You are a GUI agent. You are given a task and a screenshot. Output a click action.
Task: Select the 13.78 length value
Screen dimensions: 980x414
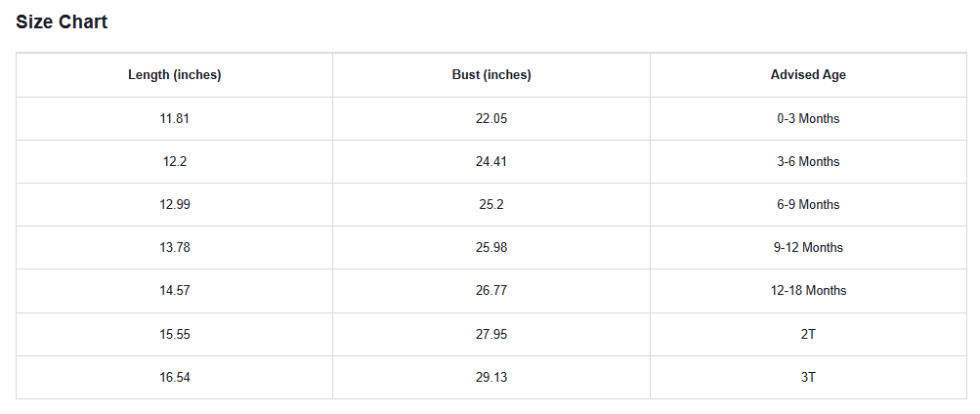tap(175, 248)
